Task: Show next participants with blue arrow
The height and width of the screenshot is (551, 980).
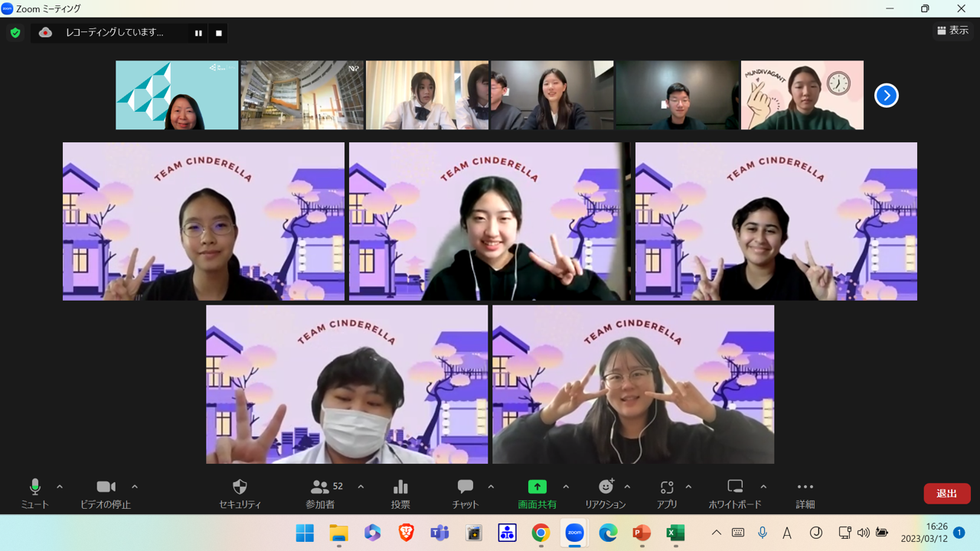Action: pos(886,96)
